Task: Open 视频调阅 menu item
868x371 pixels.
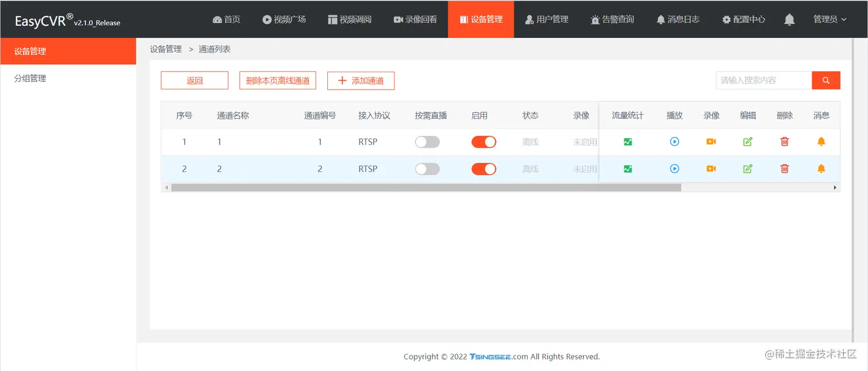Action: [350, 19]
